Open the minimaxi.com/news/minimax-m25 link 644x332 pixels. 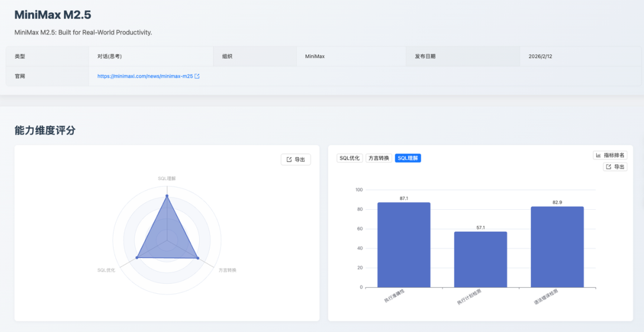click(145, 76)
